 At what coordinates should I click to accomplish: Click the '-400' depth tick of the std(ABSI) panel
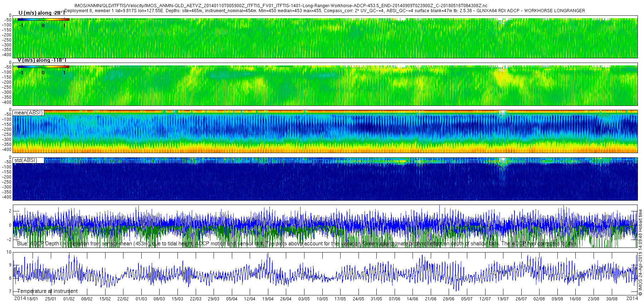7,197
